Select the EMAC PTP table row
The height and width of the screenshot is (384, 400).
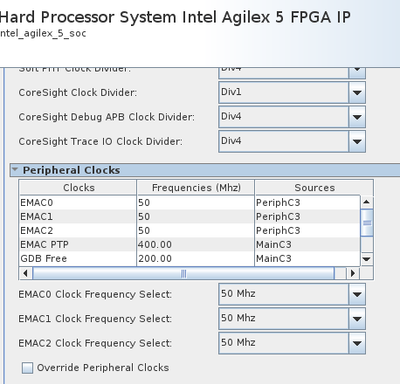190,244
